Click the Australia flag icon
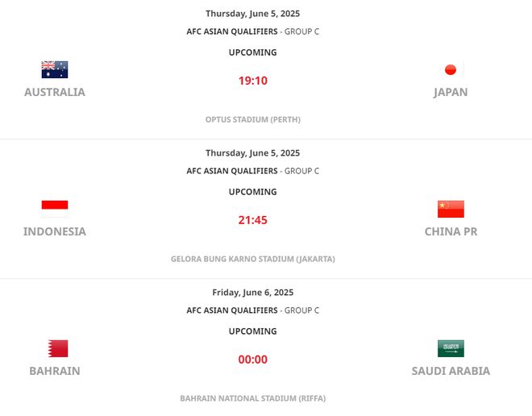Viewport: 532px width, 416px height. [55, 69]
